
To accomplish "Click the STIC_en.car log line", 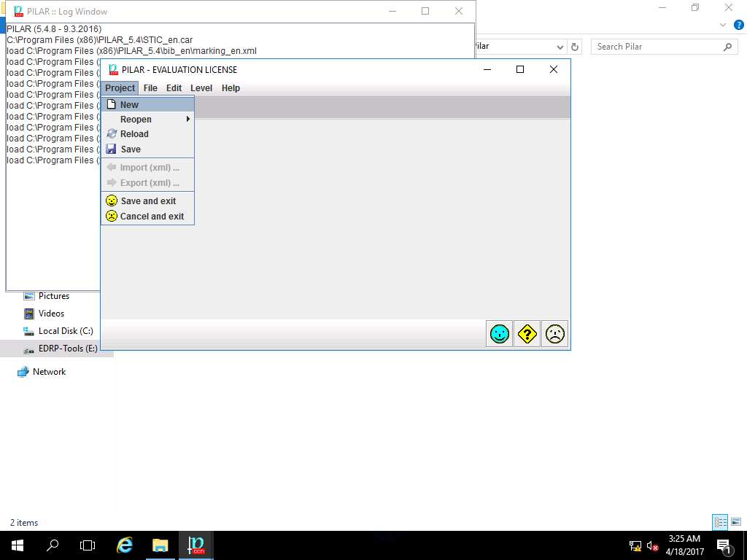I will click(99, 40).
